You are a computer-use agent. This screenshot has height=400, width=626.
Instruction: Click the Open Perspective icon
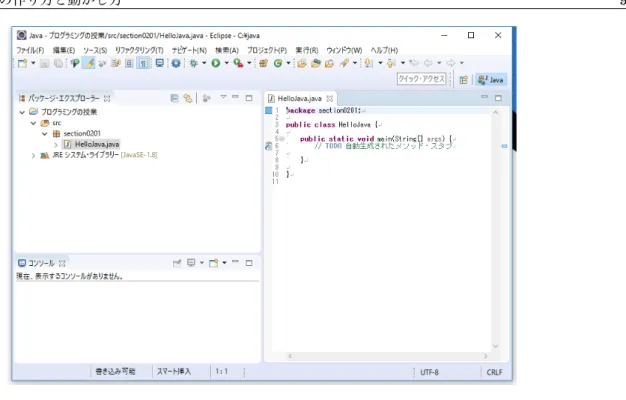463,80
